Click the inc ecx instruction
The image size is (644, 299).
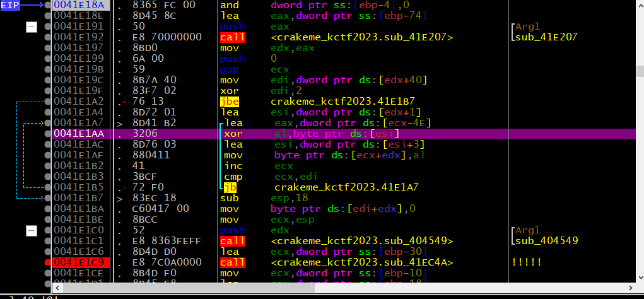click(259, 166)
